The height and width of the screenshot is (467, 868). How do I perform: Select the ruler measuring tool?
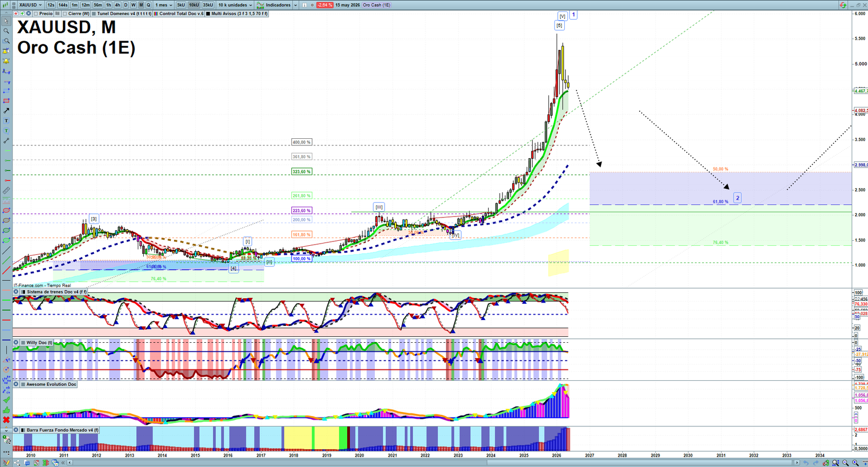click(7, 190)
